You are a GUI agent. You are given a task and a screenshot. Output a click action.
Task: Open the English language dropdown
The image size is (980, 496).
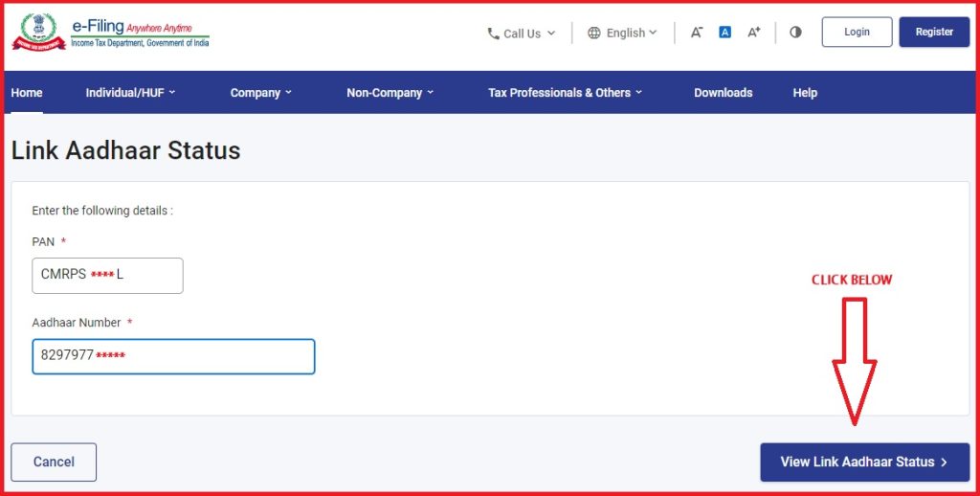pyautogui.click(x=622, y=33)
